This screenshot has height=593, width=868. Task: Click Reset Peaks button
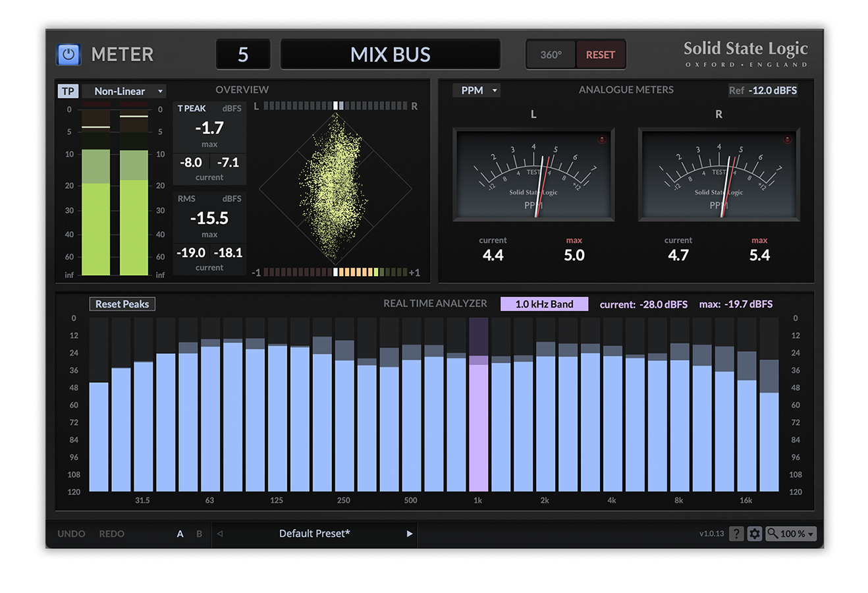[x=122, y=304]
